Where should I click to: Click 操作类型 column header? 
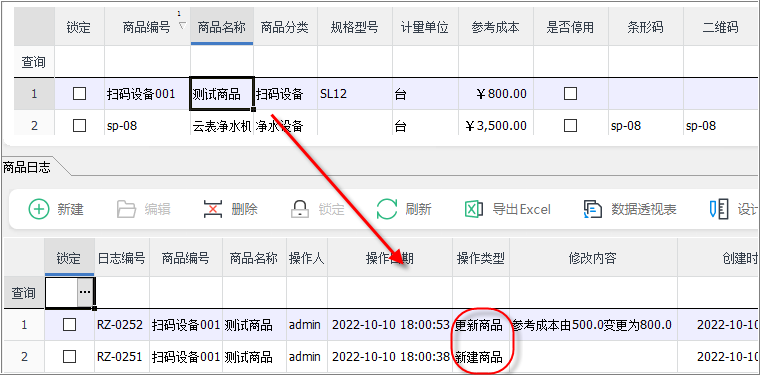(481, 258)
